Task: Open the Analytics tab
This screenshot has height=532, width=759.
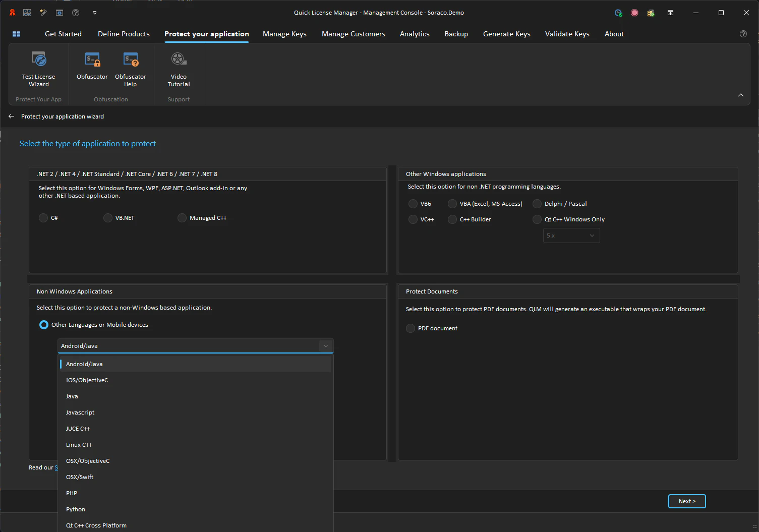Action: click(414, 34)
